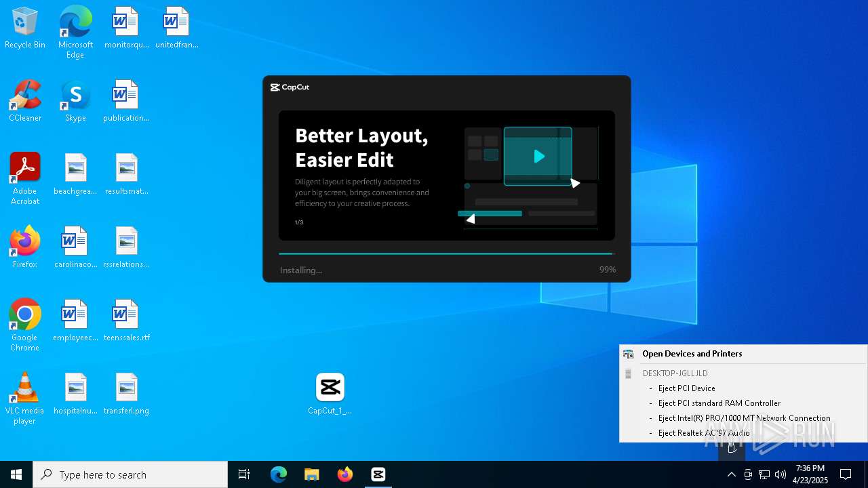Viewport: 868px width, 488px height.
Task: Click the 1/3 slide indicator
Action: click(x=299, y=222)
